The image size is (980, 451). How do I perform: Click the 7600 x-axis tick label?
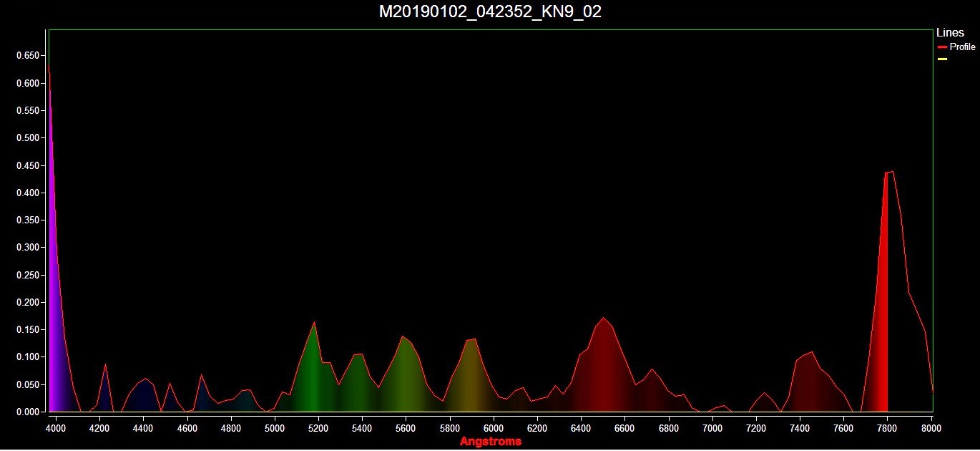[844, 428]
